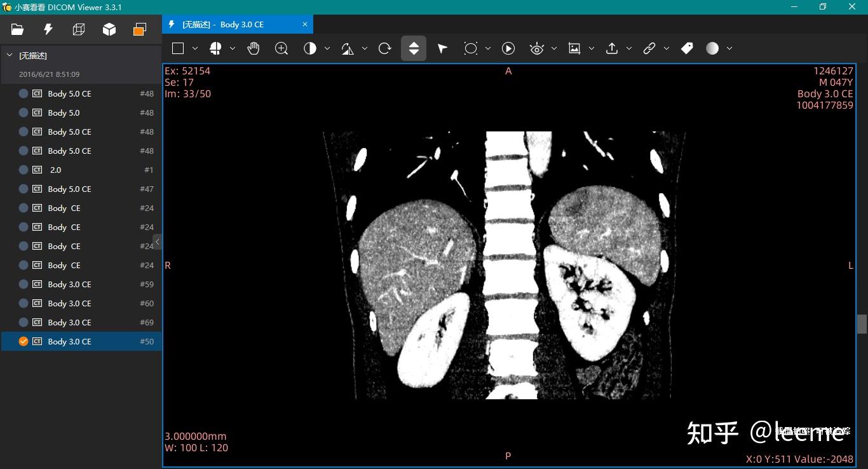Open the Body 3.0 CE #69 series
868x469 pixels.
click(x=81, y=322)
